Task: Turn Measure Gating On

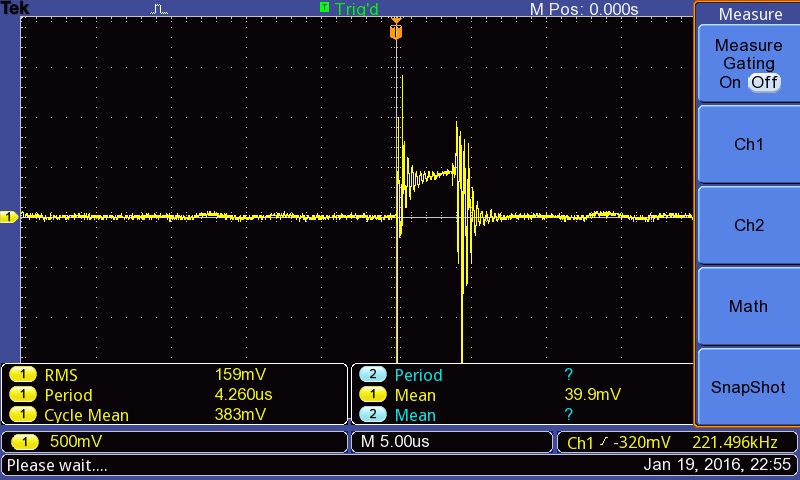Action: coord(730,82)
